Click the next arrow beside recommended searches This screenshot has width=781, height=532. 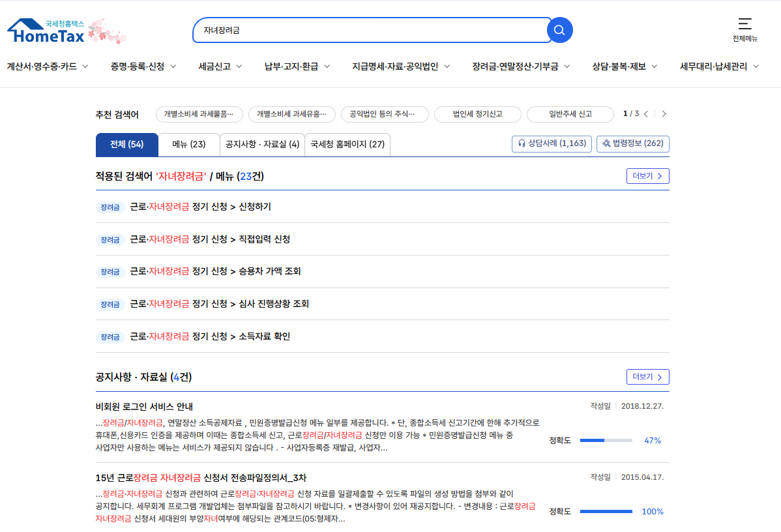tap(664, 113)
